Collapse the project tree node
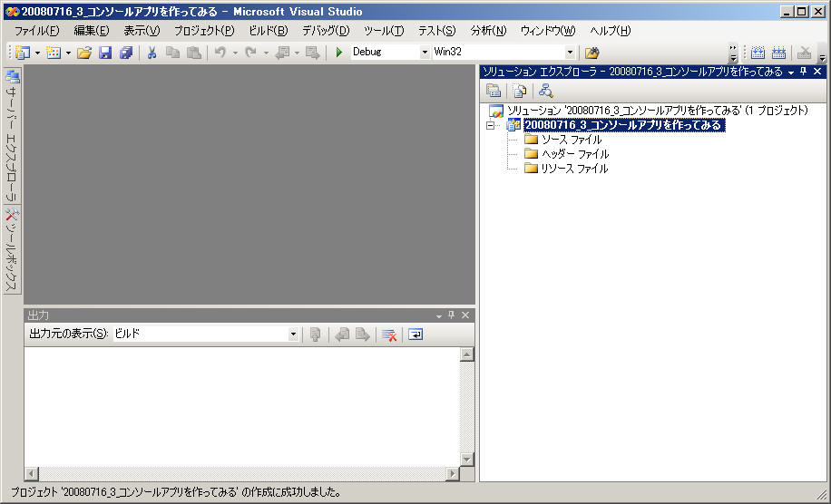This screenshot has height=504, width=831. 491,126
